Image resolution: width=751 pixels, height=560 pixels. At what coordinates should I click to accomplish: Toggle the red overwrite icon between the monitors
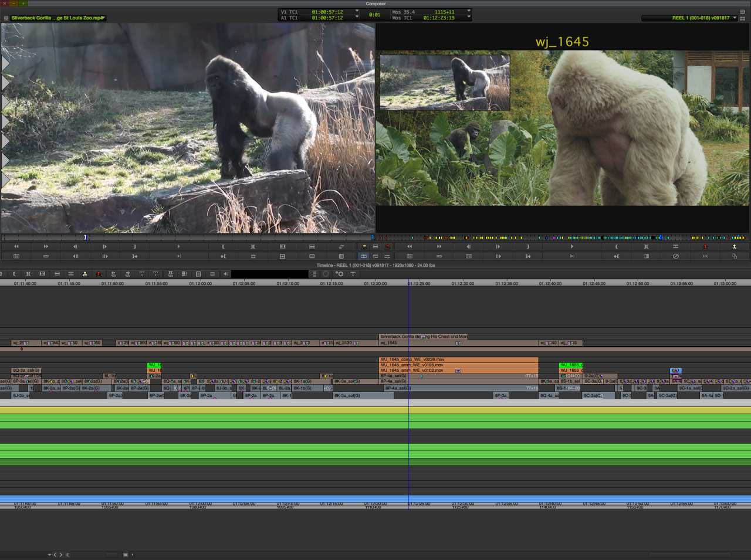click(x=387, y=247)
